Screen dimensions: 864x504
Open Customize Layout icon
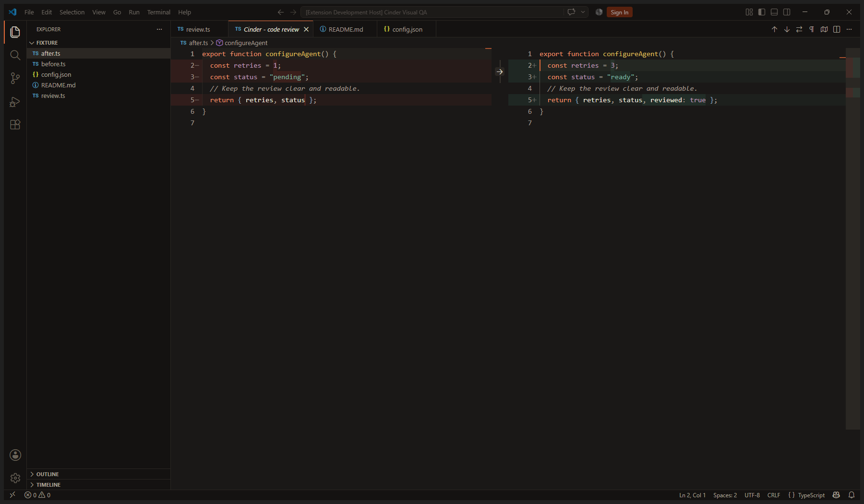tap(749, 12)
